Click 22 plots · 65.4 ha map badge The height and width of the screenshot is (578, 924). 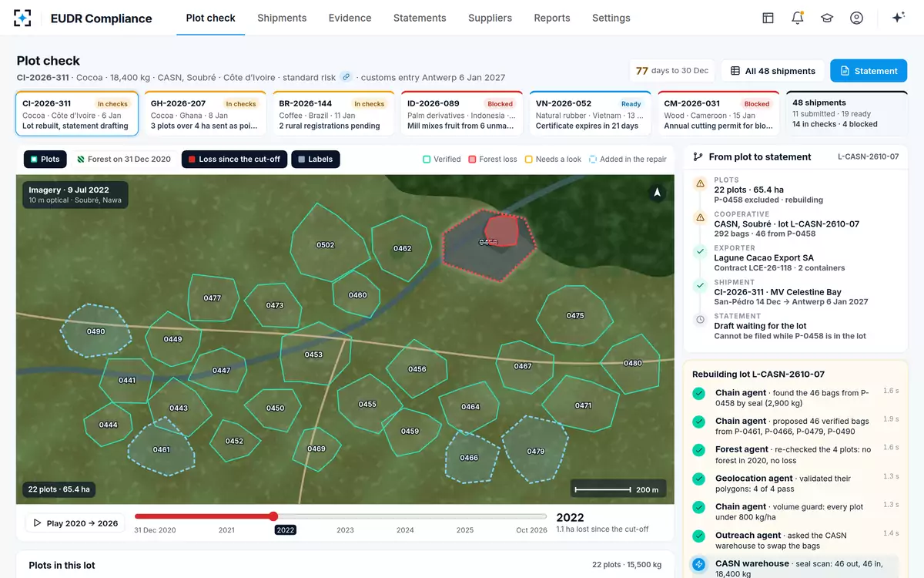click(59, 489)
